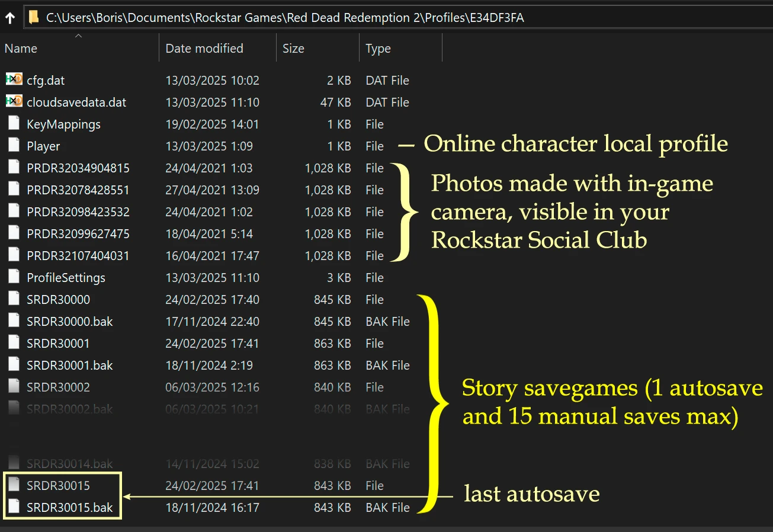Select the PRDR32107404031 file

78,256
